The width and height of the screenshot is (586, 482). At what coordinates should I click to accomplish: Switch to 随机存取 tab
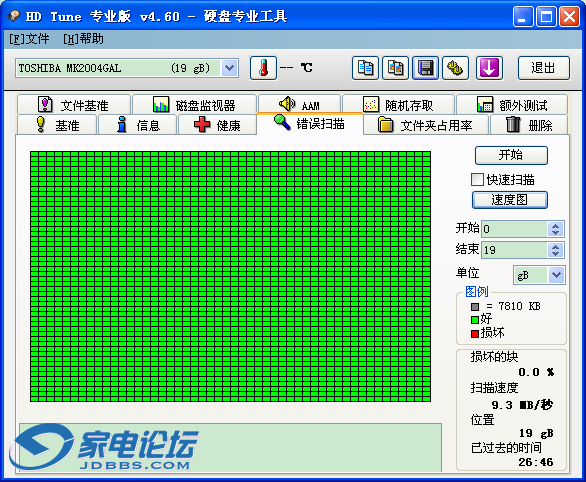click(398, 105)
